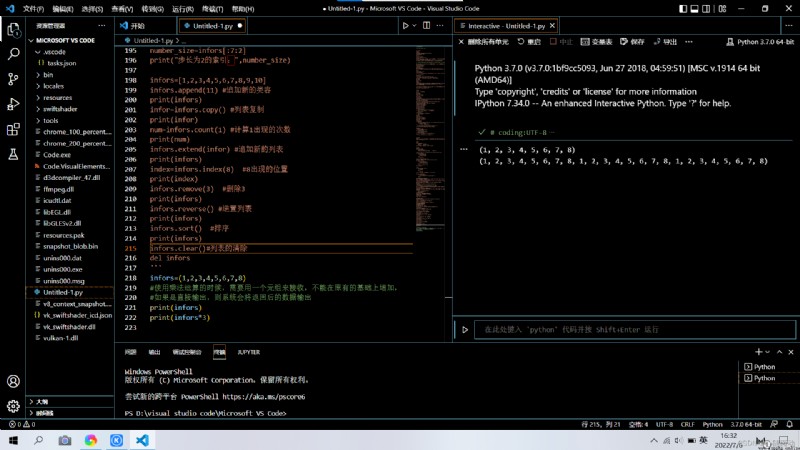
Task: Split the editor to the right
Action: (427, 26)
